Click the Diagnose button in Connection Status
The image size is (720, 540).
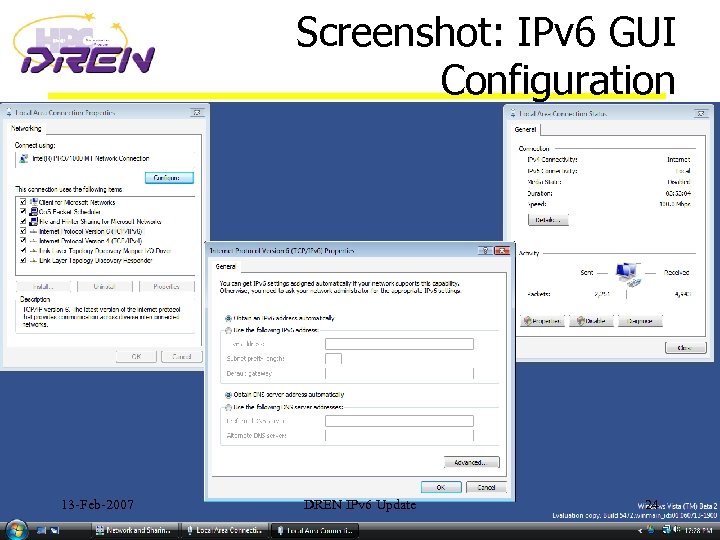tap(640, 321)
